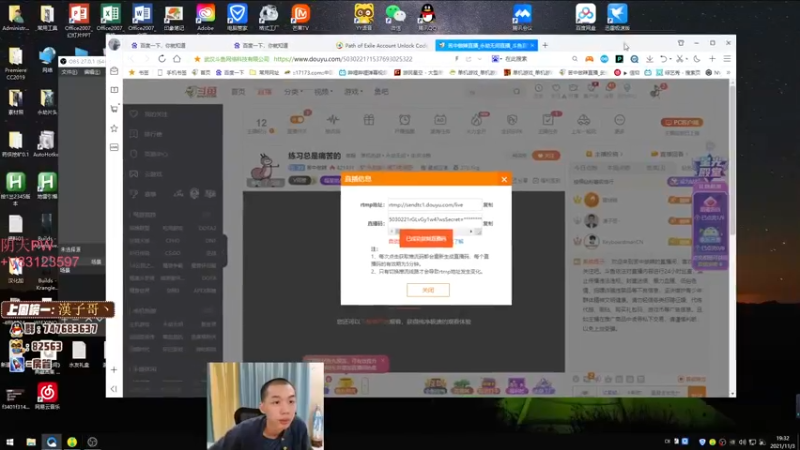Copy the stream key code

click(x=488, y=223)
